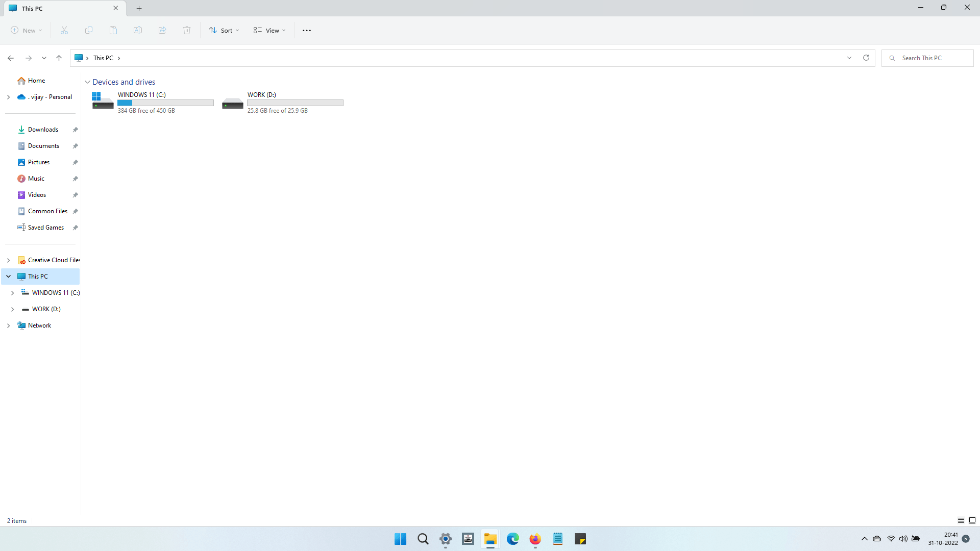Click the Paste clipboard icon
The image size is (980, 551).
pos(113,31)
